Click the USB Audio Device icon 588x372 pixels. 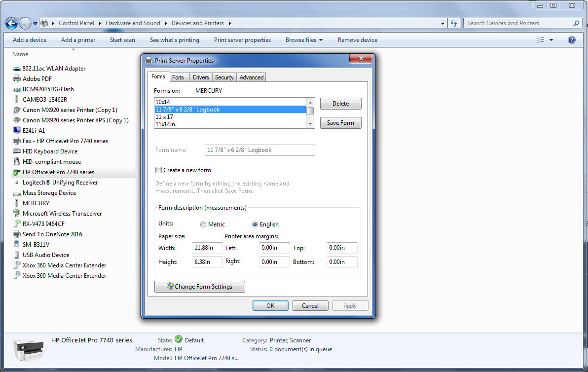(x=16, y=255)
